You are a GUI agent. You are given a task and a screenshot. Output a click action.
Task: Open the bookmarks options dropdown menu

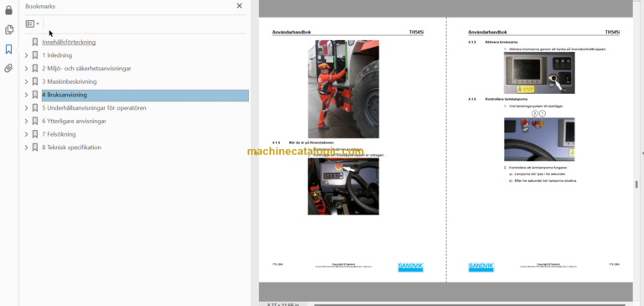click(x=33, y=23)
